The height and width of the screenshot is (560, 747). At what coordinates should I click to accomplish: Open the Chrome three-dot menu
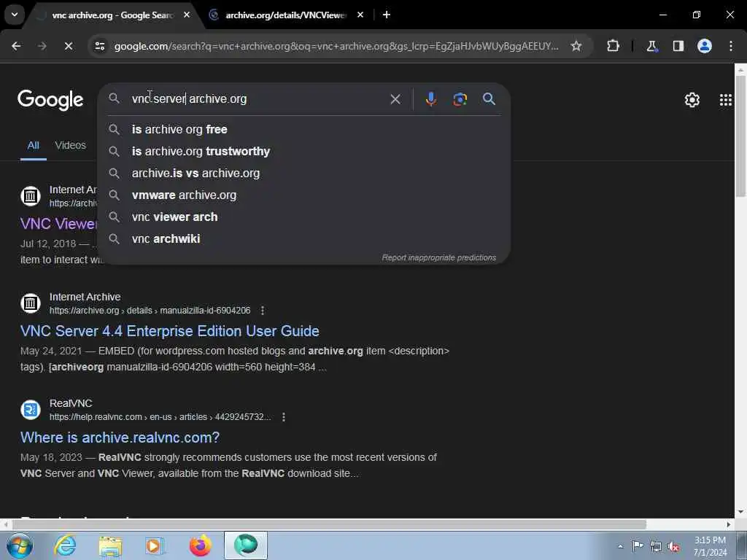pos(731,46)
